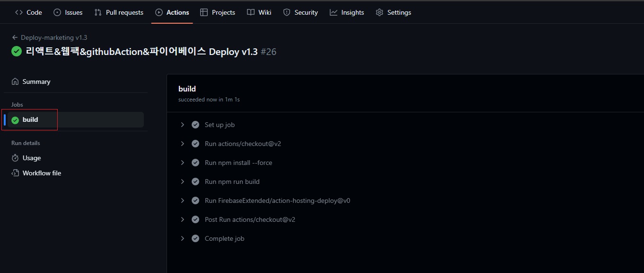Click the 'Run npm install --force' text

tap(238, 163)
